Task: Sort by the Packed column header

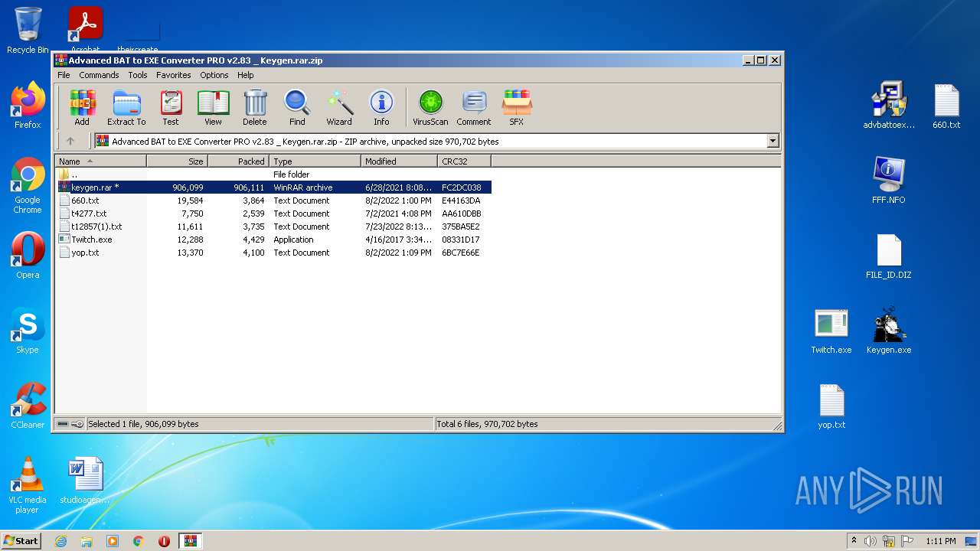Action: coord(239,161)
